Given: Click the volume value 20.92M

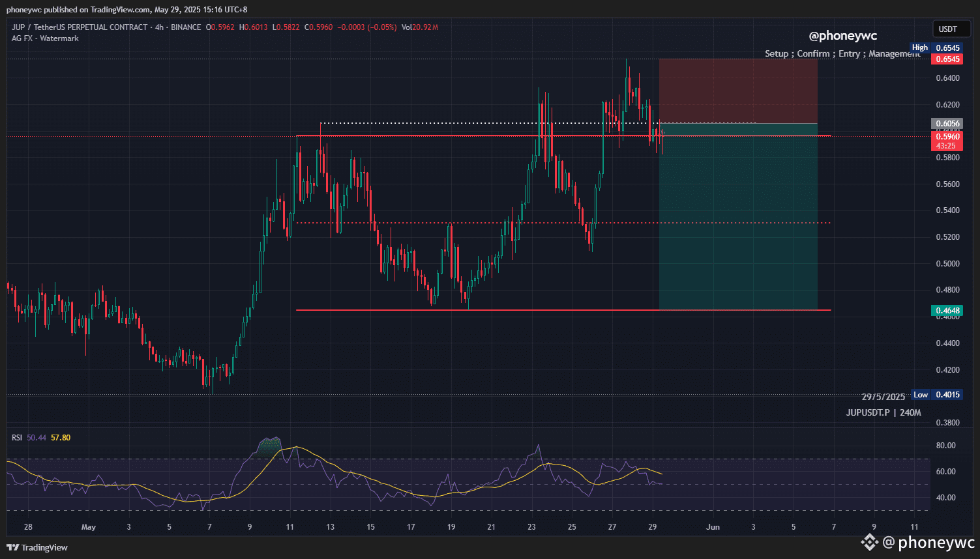Looking at the screenshot, I should 425,27.
